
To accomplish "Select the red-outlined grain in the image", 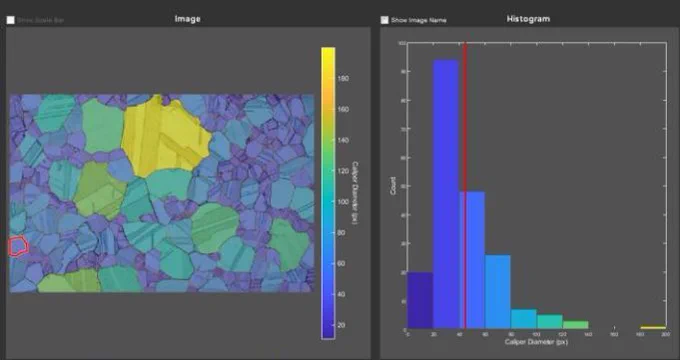I will pyautogui.click(x=19, y=246).
